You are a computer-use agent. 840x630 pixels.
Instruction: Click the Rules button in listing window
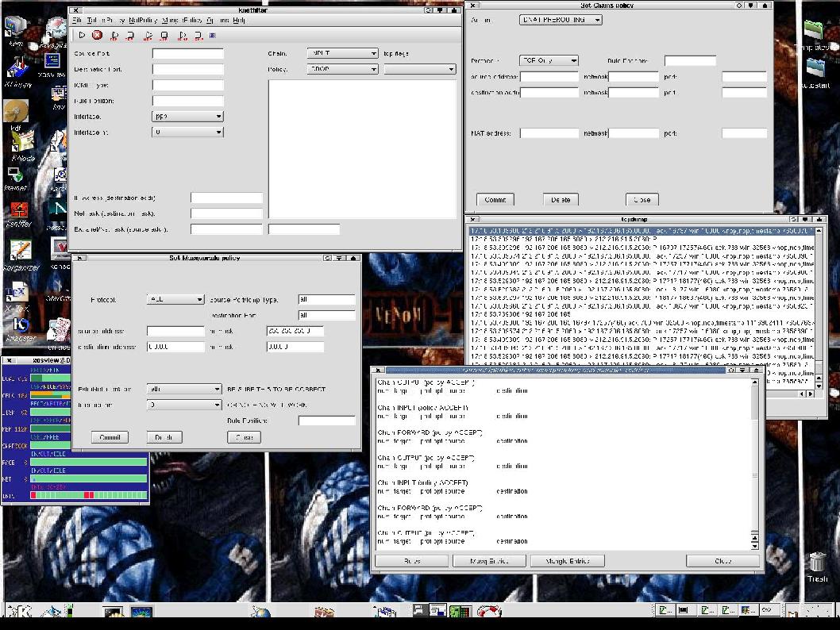[411, 561]
